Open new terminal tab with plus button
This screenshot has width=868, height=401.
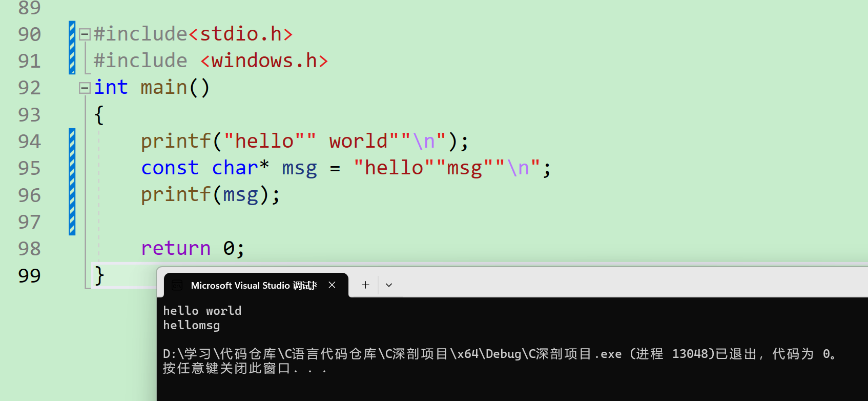(365, 285)
